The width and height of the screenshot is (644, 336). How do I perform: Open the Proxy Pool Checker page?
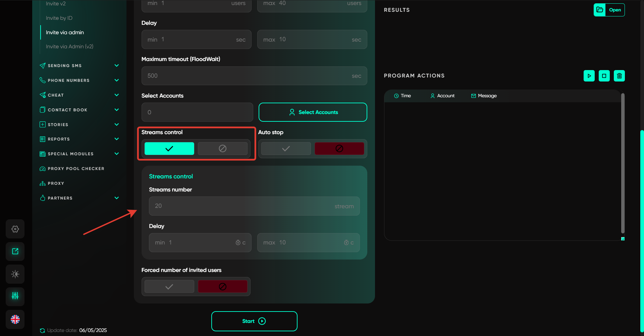[76, 169]
